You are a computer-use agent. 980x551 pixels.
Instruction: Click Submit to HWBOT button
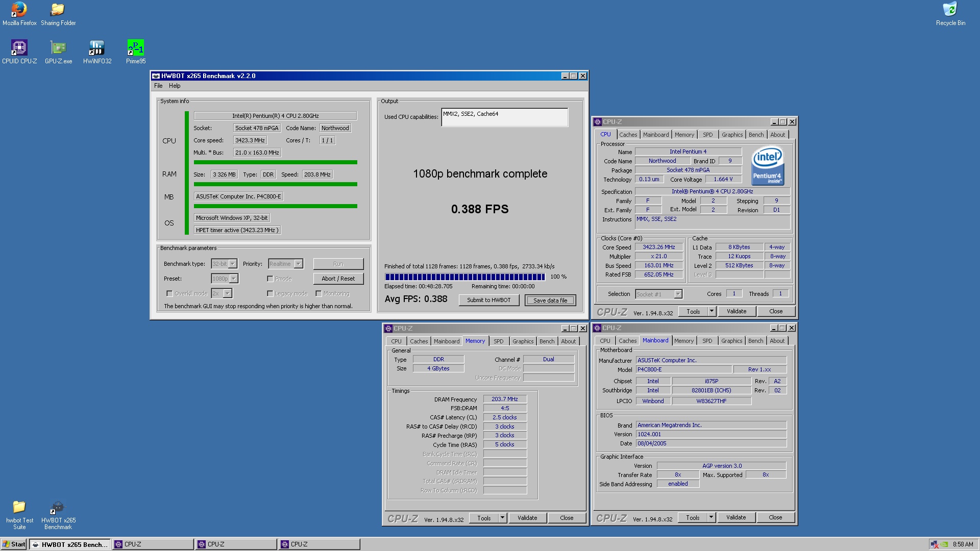[x=489, y=300]
